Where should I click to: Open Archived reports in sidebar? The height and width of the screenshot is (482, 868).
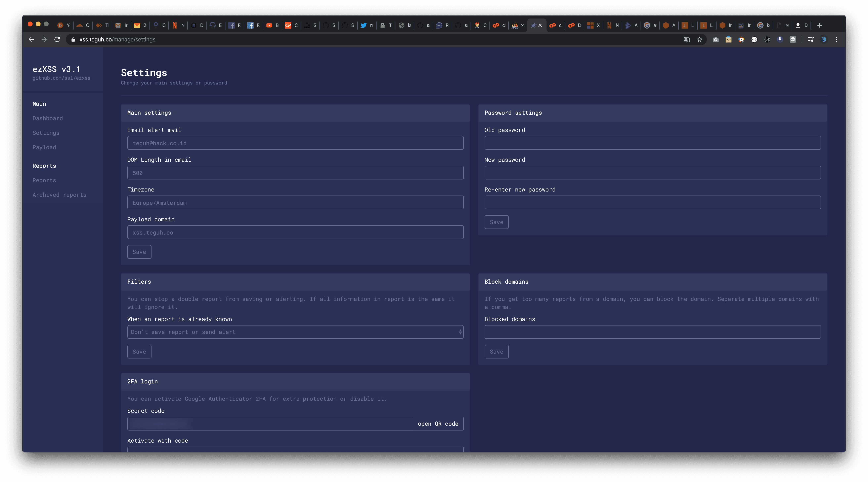(59, 195)
